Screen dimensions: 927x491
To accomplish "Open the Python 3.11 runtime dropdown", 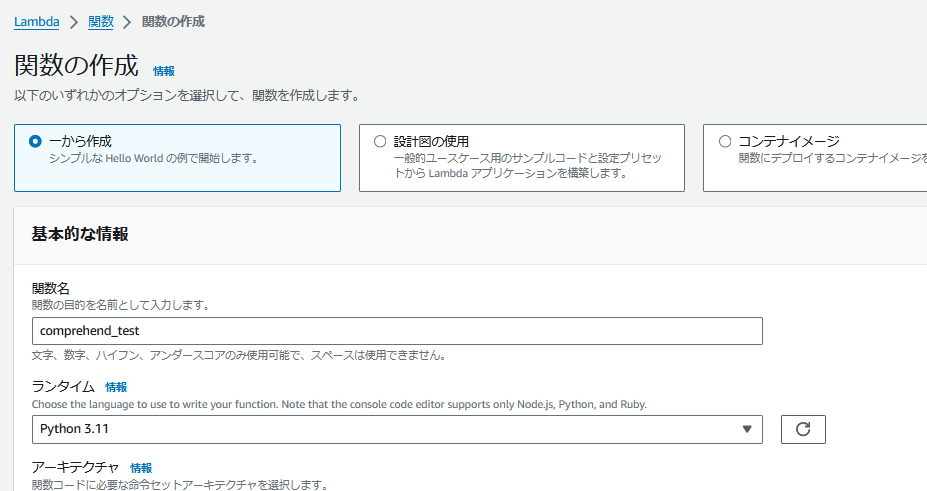I will click(397, 429).
